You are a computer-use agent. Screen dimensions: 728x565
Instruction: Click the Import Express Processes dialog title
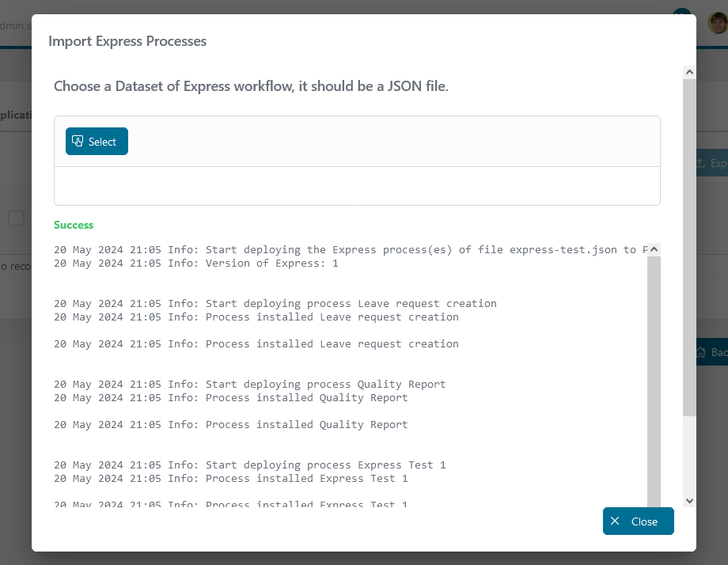click(x=127, y=41)
